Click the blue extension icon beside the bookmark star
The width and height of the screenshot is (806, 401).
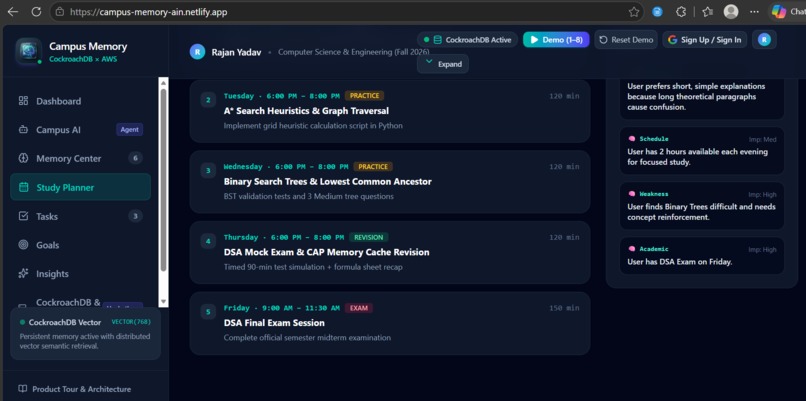[657, 12]
